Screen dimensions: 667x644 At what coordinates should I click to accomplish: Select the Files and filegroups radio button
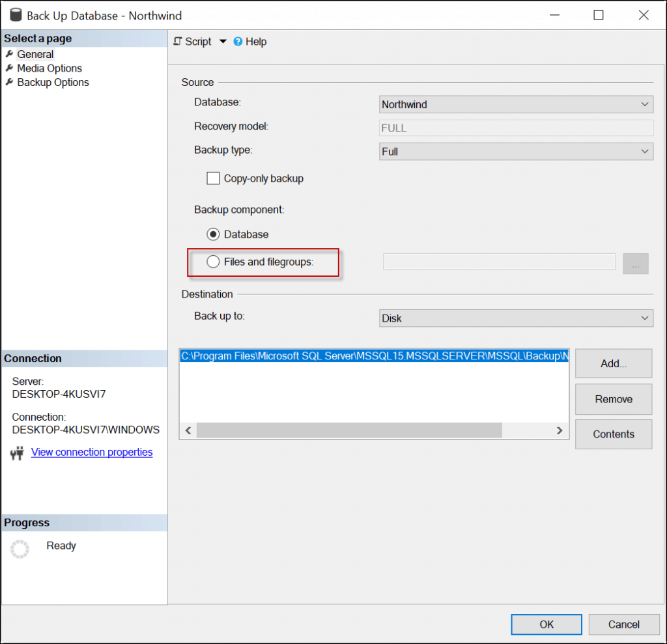(213, 261)
